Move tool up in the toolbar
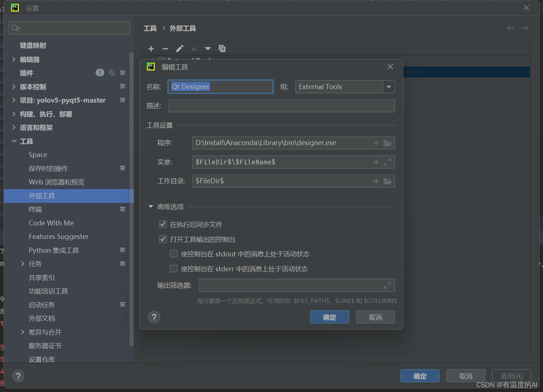The width and height of the screenshot is (543, 392). (x=194, y=49)
